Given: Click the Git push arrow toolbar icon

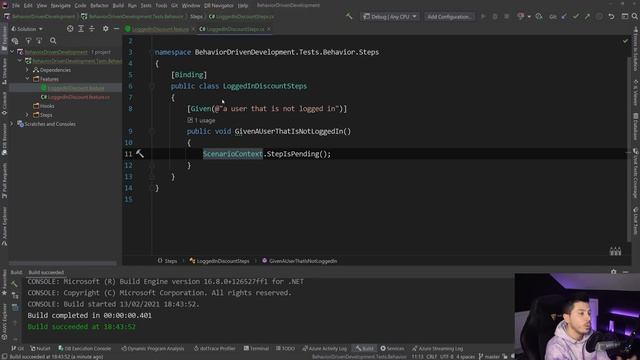Looking at the screenshot, I should [x=587, y=17].
